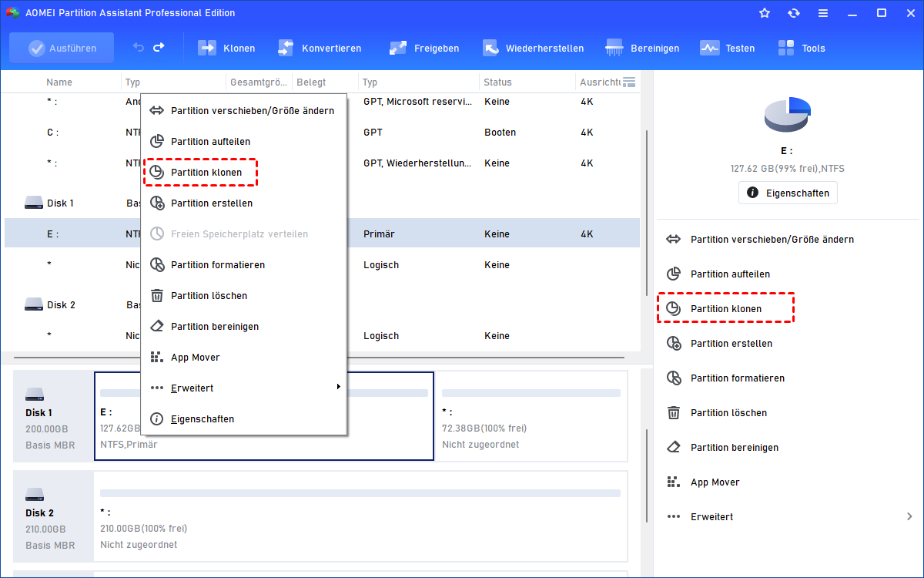
Task: Click the Disk 2 drive icon in the partition list
Action: pyautogui.click(x=34, y=305)
